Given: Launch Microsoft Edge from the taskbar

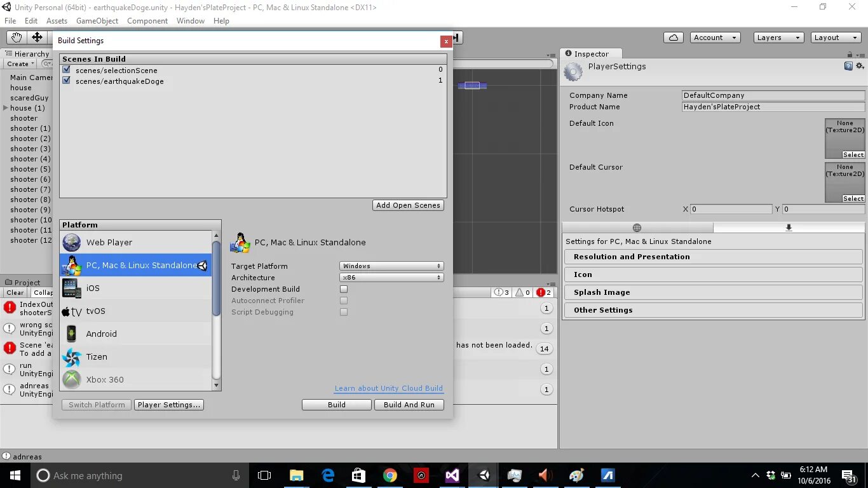Looking at the screenshot, I should (x=328, y=475).
